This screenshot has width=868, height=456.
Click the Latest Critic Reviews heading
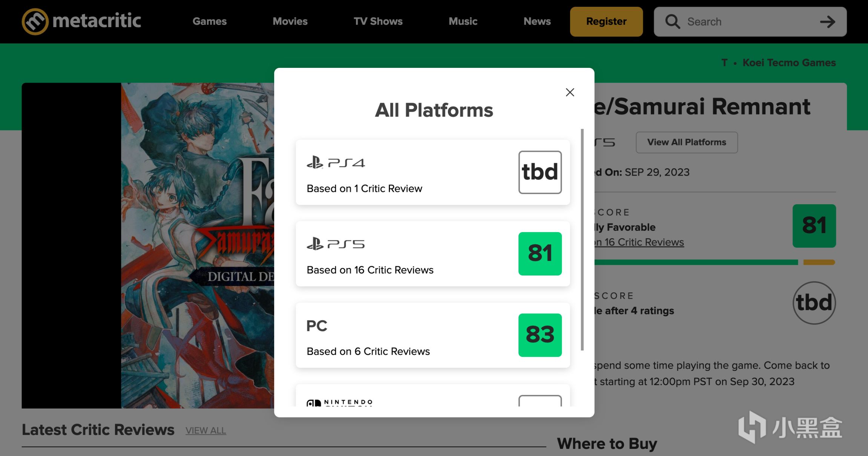coord(98,430)
